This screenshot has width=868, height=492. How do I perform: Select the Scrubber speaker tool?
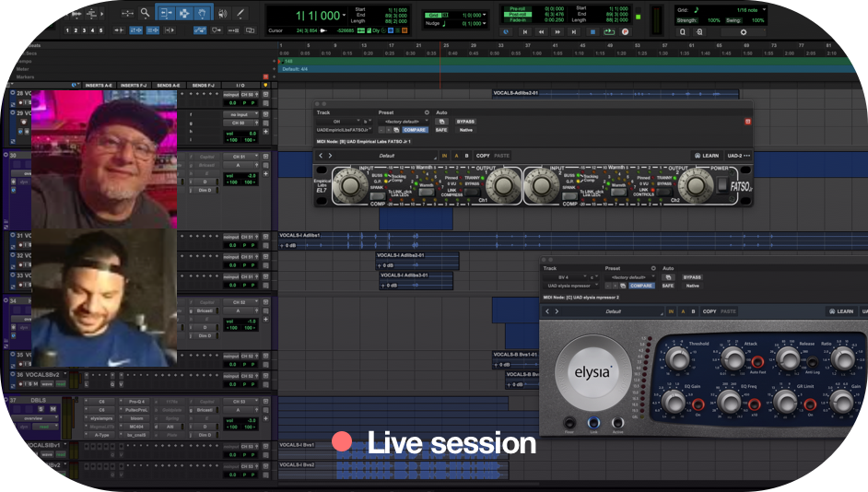223,13
